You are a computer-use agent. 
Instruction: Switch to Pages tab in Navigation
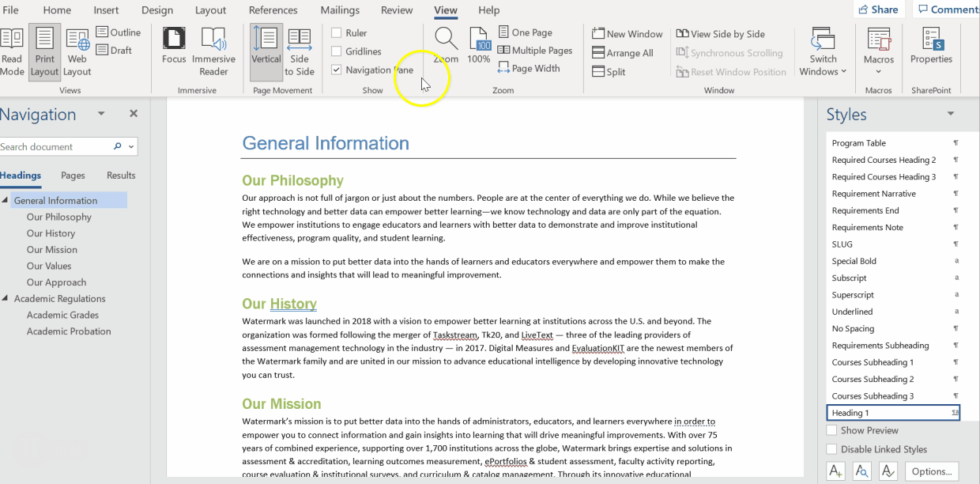tap(73, 176)
